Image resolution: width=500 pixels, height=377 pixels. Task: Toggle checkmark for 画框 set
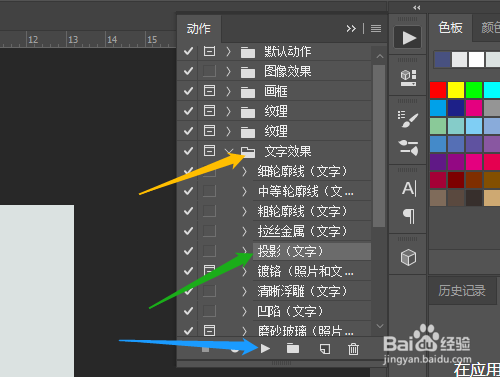188,91
